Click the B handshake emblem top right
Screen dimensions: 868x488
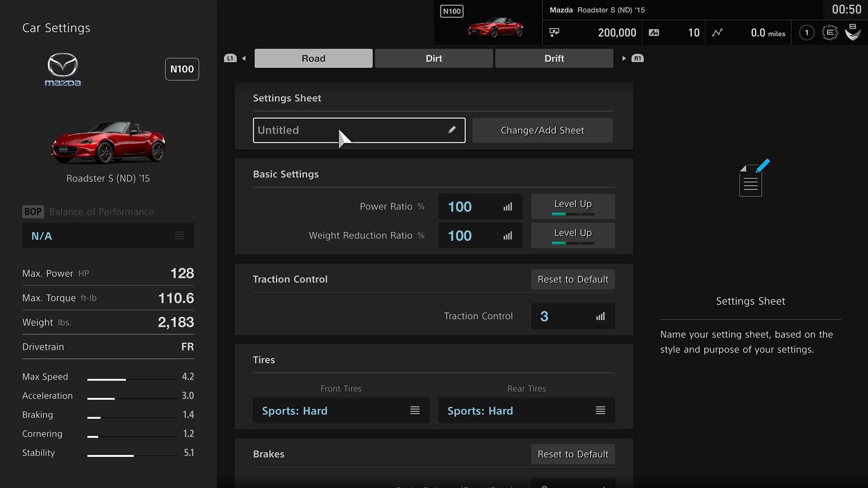854,33
